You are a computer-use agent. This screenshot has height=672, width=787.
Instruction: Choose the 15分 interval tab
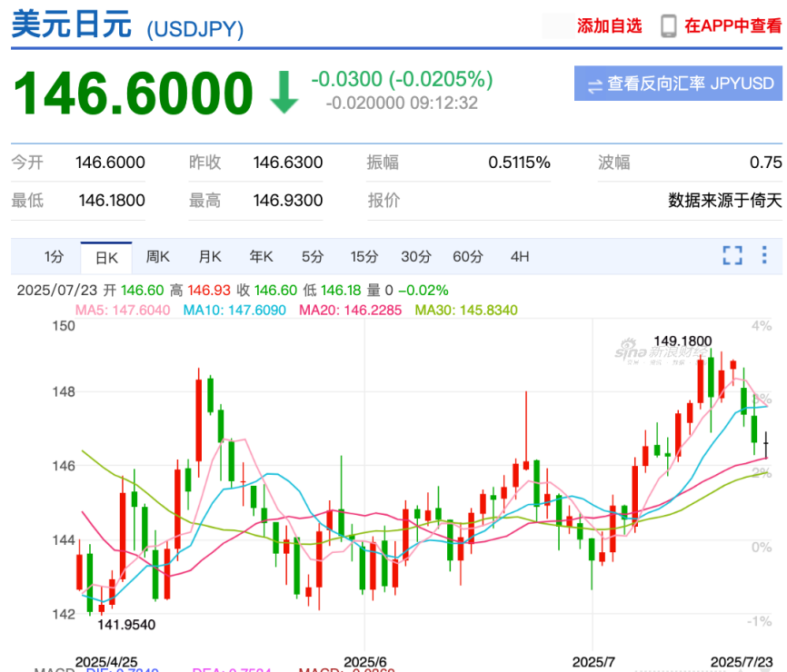tap(364, 257)
